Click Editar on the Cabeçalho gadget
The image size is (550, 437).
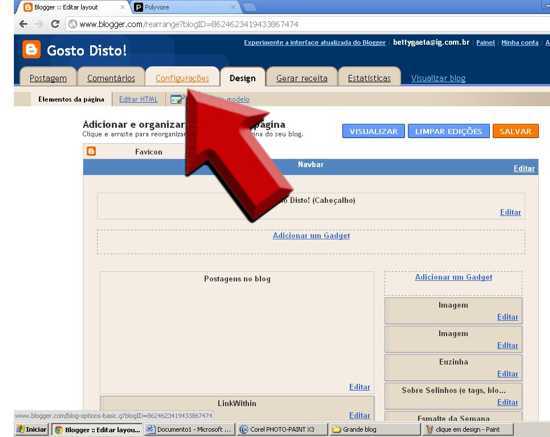tap(510, 212)
